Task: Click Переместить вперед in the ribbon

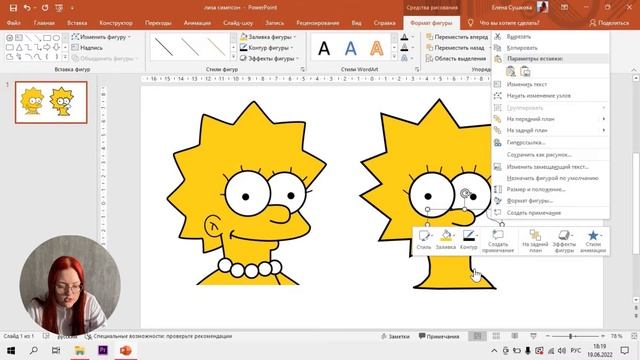Action: pyautogui.click(x=457, y=37)
